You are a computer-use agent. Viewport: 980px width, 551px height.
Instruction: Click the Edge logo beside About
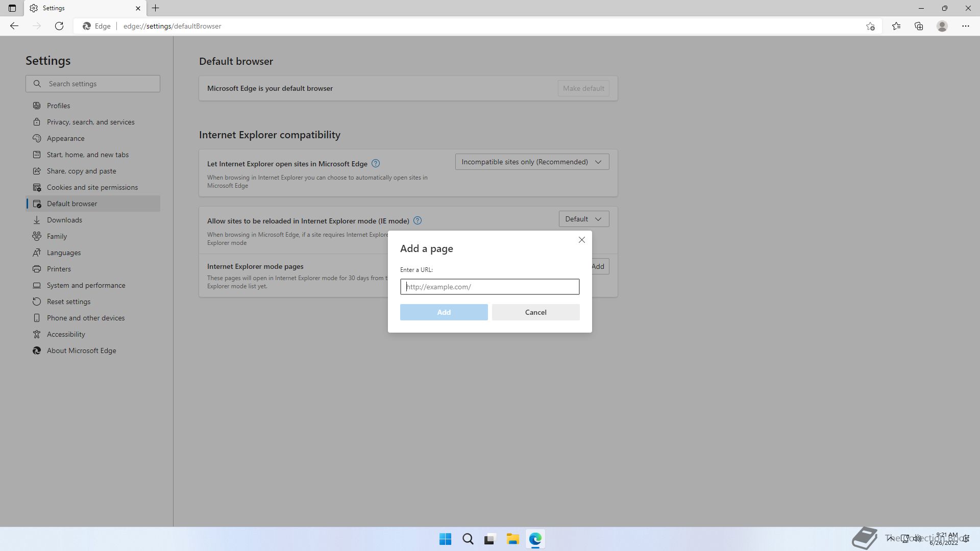pyautogui.click(x=37, y=350)
